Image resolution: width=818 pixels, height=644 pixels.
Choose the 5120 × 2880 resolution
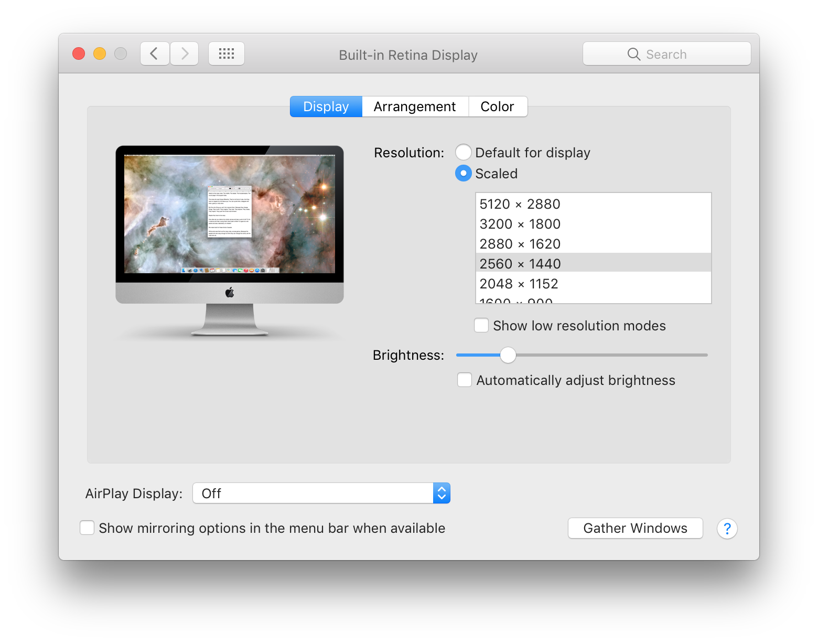pyautogui.click(x=594, y=204)
